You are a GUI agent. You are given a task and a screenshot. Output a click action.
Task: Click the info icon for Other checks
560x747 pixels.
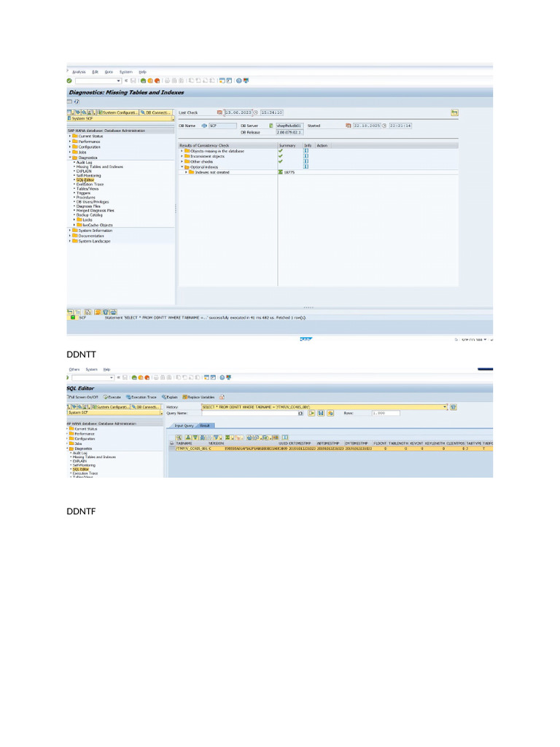click(306, 161)
